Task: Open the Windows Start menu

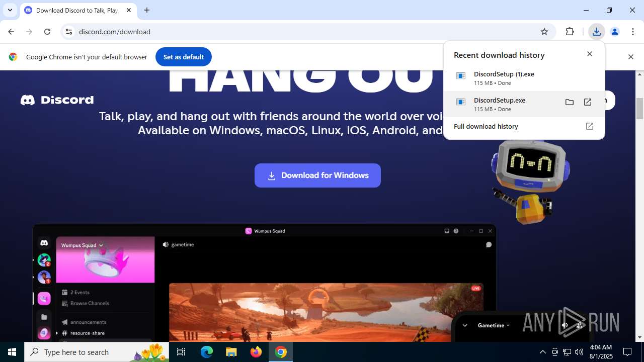Action: (12, 352)
